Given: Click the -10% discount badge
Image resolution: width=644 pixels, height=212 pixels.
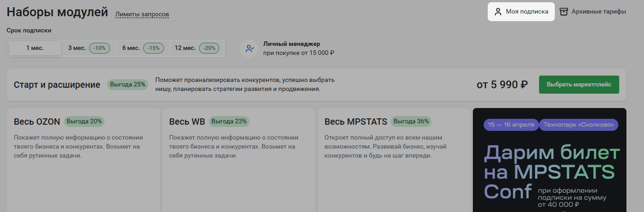Looking at the screenshot, I should [x=100, y=48].
